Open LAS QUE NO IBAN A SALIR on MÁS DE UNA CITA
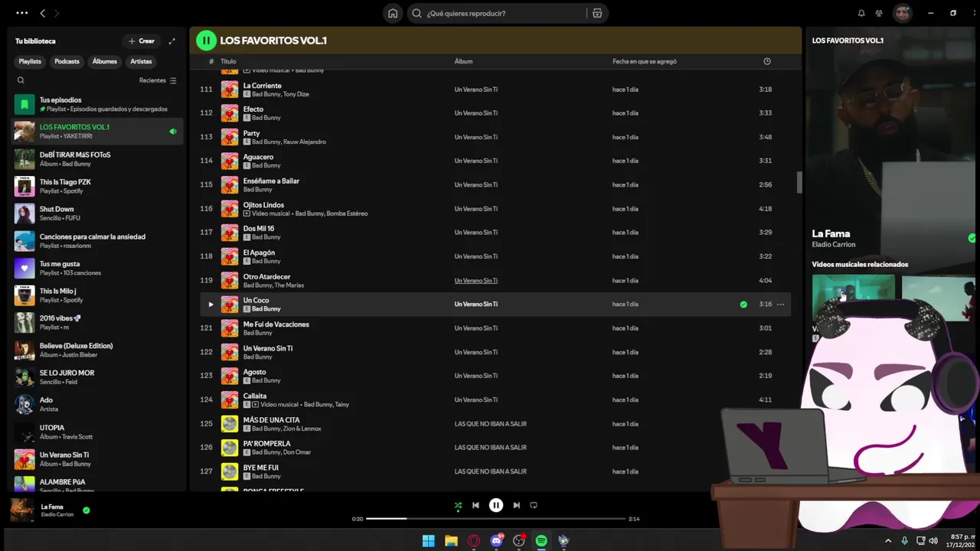The height and width of the screenshot is (551, 980). pyautogui.click(x=490, y=424)
